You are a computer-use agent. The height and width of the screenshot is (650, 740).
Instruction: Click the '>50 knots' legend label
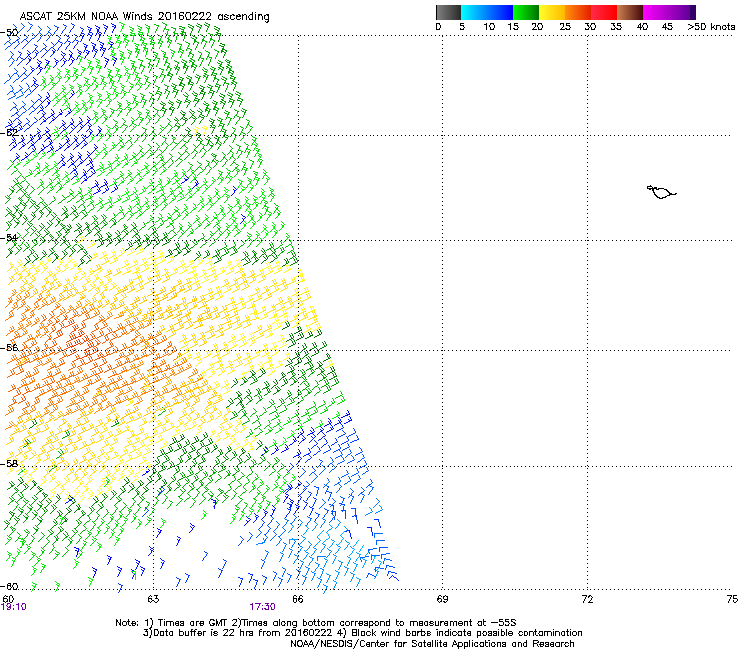711,26
